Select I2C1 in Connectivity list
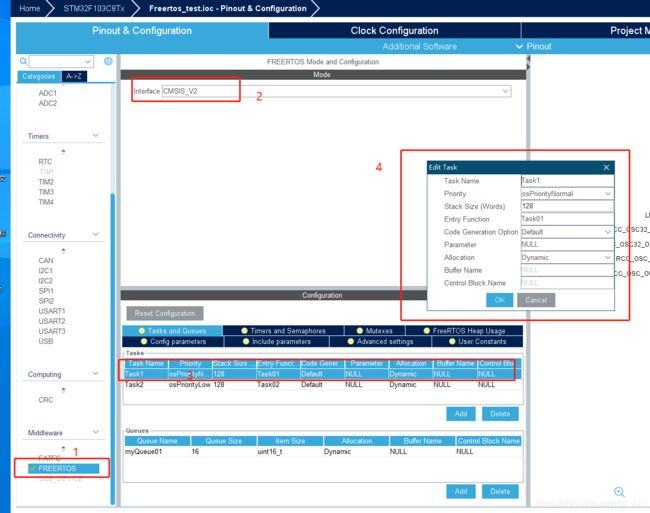650x513 pixels. 46,270
